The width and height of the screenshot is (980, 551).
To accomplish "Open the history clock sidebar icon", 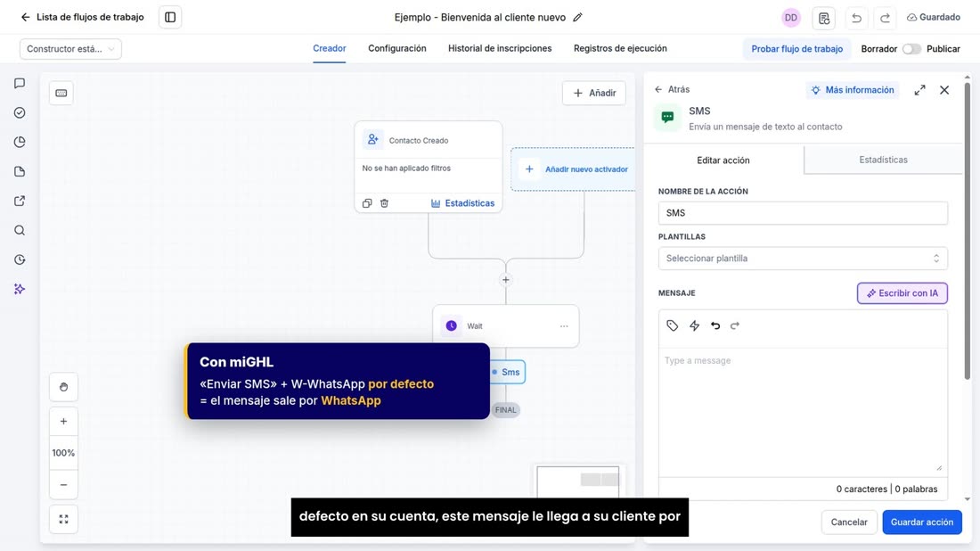I will (20, 259).
